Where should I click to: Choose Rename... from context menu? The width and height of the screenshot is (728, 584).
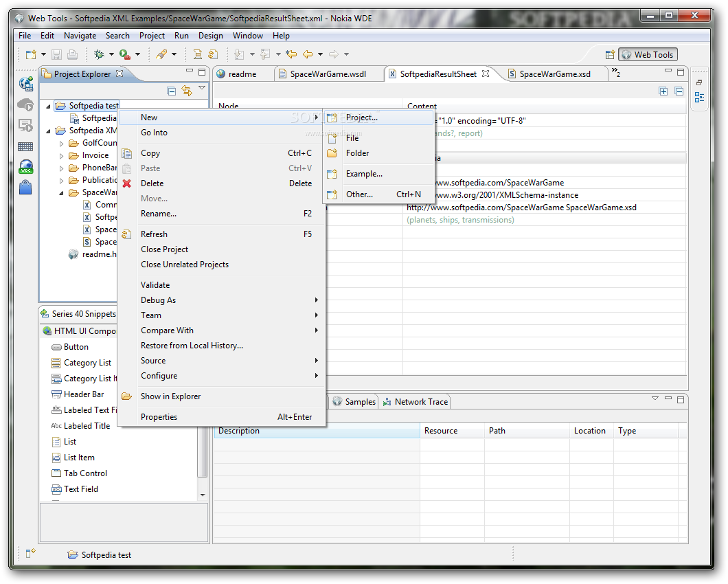point(221,214)
